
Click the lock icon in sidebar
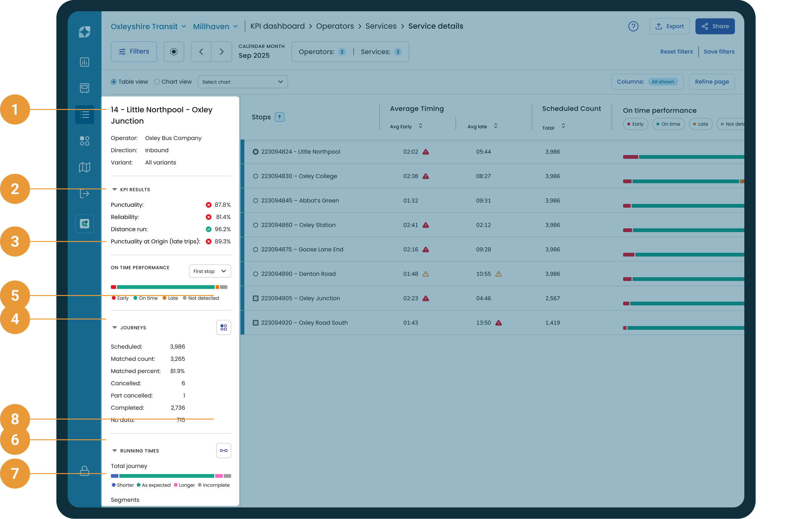pyautogui.click(x=84, y=471)
